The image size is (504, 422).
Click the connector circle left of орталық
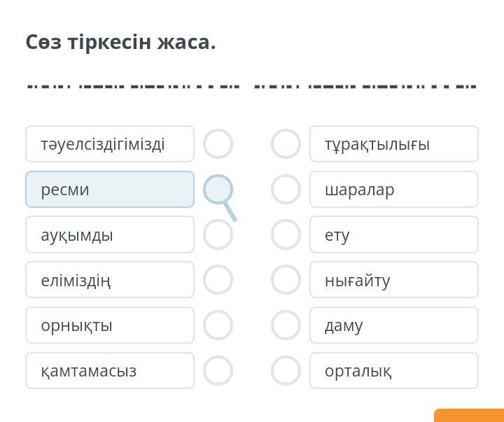(286, 371)
